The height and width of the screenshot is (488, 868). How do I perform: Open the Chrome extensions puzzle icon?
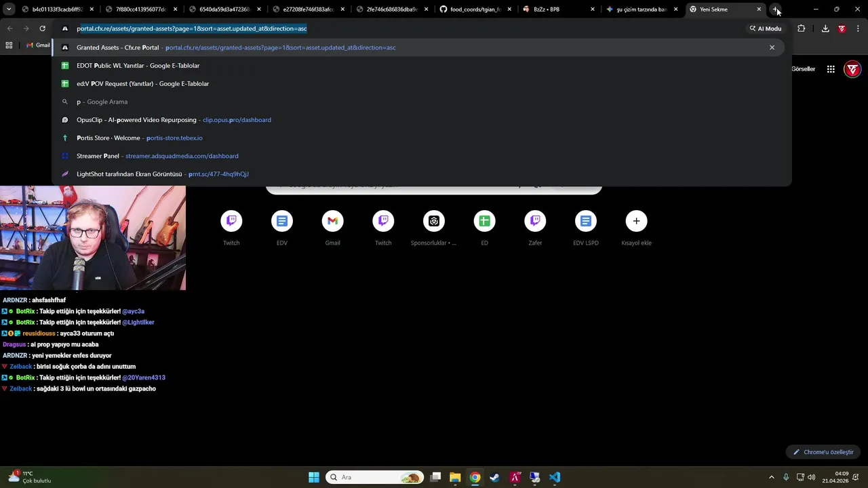pyautogui.click(x=802, y=28)
